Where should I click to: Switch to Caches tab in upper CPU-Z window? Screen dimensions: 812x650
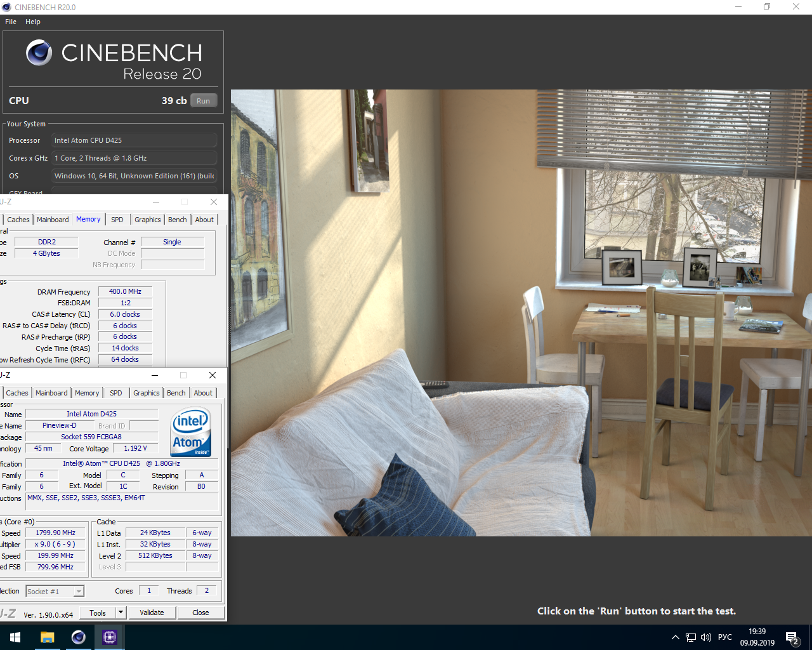pos(18,220)
